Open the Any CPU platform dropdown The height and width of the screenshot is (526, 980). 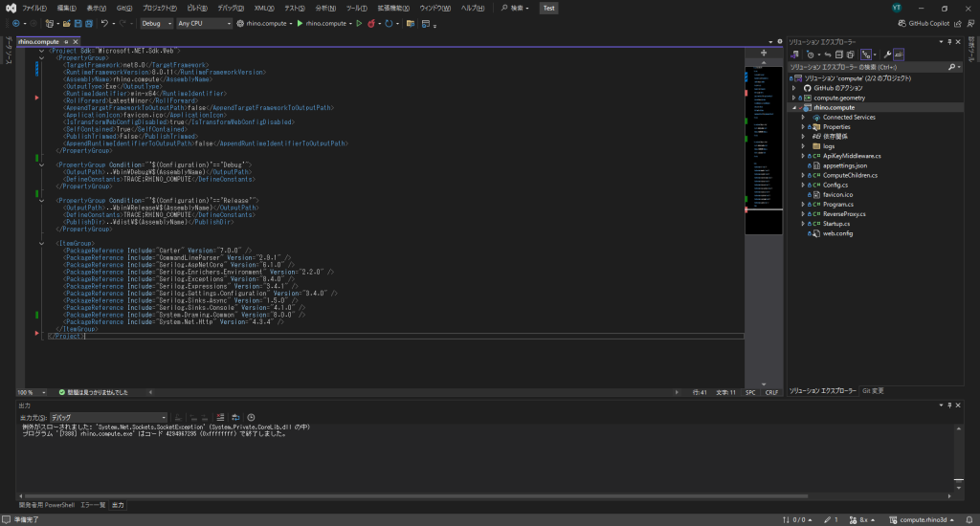click(203, 23)
